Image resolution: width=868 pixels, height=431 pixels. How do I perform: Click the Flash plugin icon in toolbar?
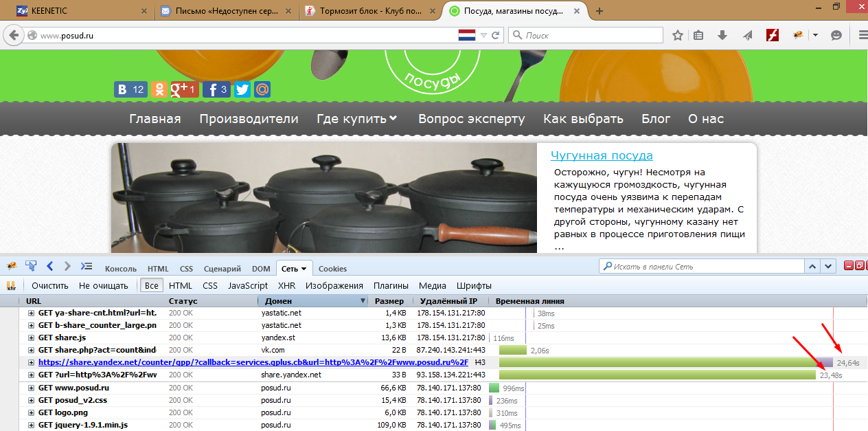pyautogui.click(x=773, y=35)
